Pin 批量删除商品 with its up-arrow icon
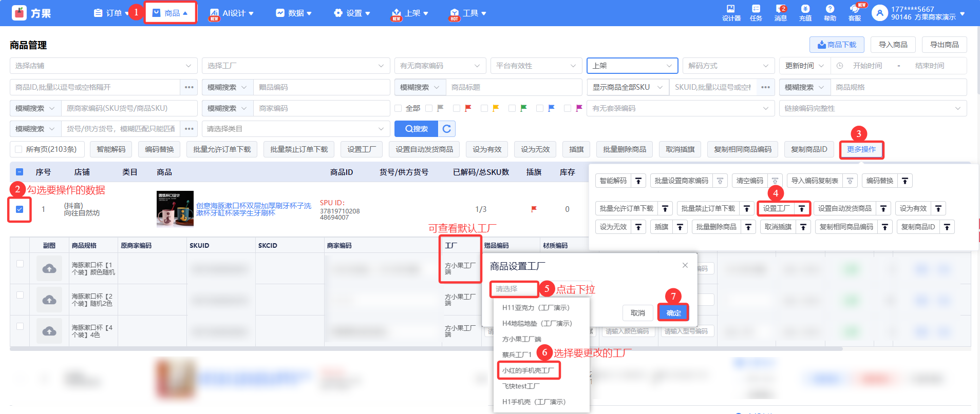This screenshot has height=414, width=980. coord(748,227)
